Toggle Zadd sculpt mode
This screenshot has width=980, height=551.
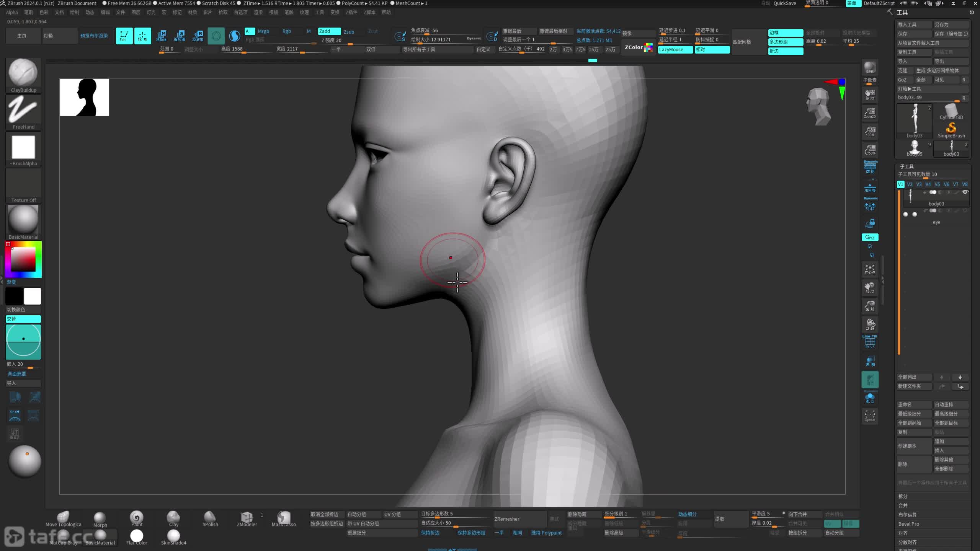tap(329, 31)
